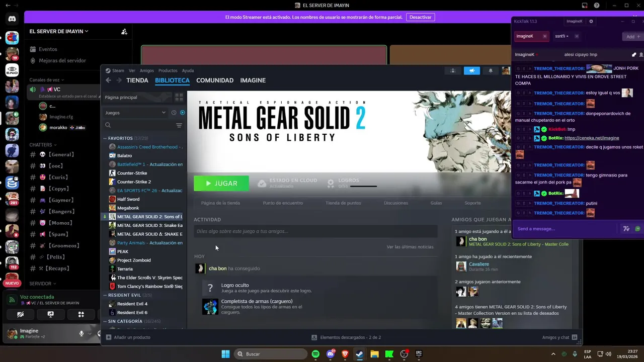Image resolution: width=644 pixels, height=362 pixels.
Task: Toggle Discord camera off button
Action: [20, 314]
